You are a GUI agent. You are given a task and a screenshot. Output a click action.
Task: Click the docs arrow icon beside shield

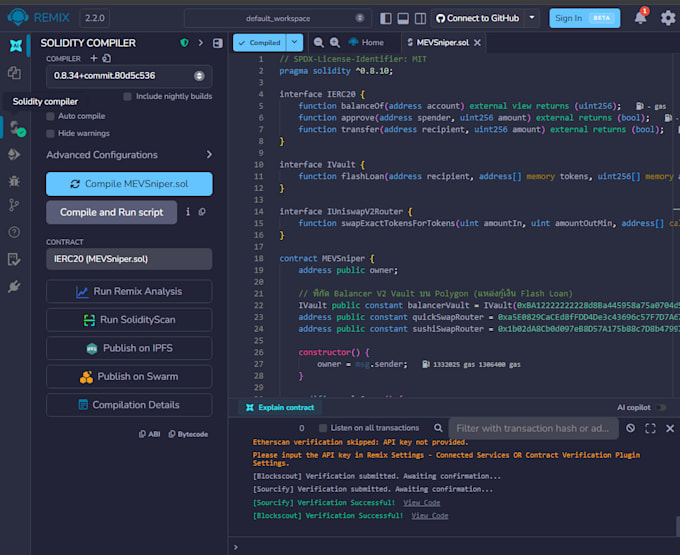click(200, 42)
